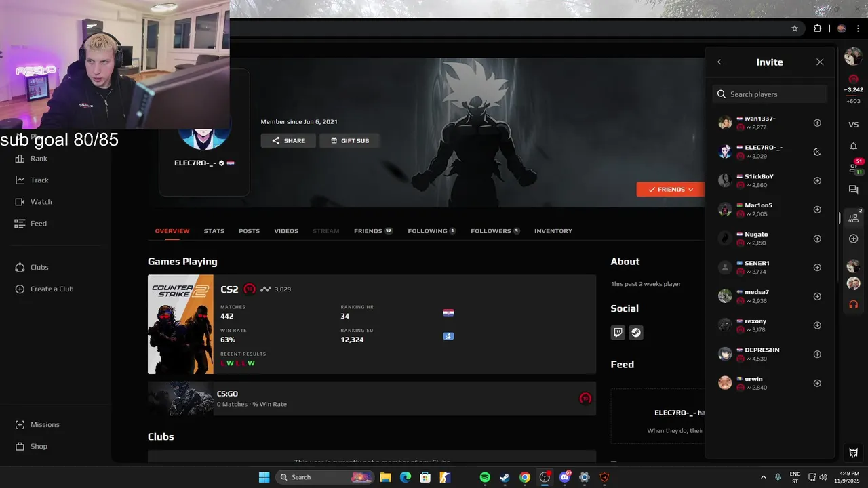This screenshot has width=868, height=488.
Task: Click the FACEIT logo icon at sidebar bottom
Action: [x=854, y=452]
